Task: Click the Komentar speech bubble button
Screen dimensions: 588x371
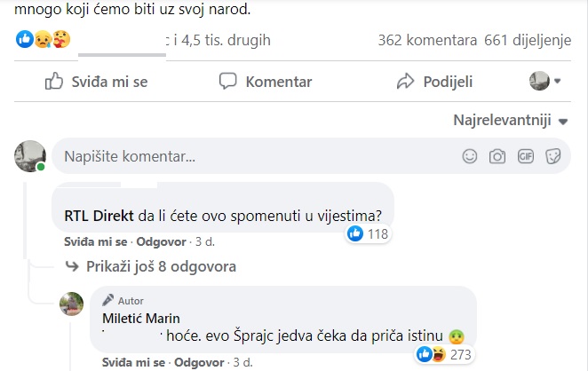Action: [266, 82]
